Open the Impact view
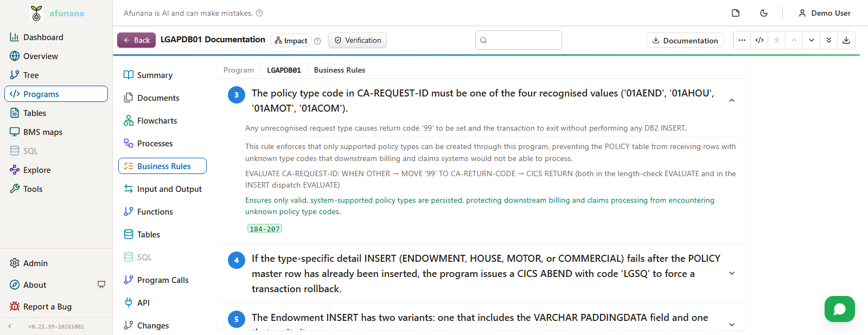The image size is (868, 335). (291, 41)
